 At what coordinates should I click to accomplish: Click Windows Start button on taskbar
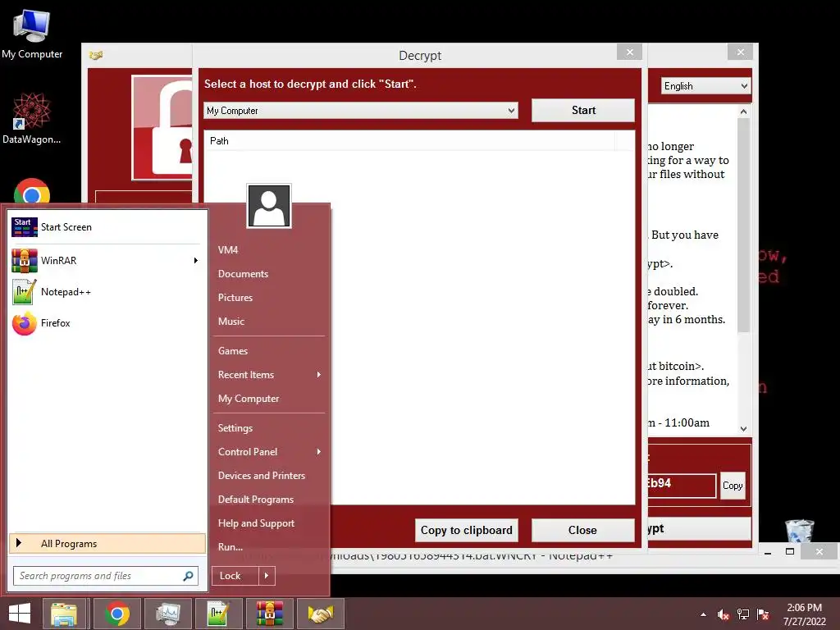pos(20,614)
